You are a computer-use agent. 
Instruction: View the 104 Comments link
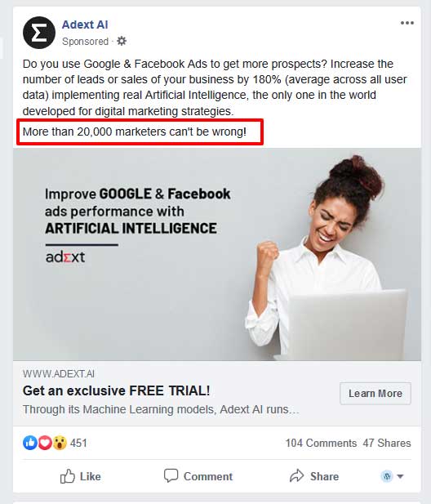[321, 443]
